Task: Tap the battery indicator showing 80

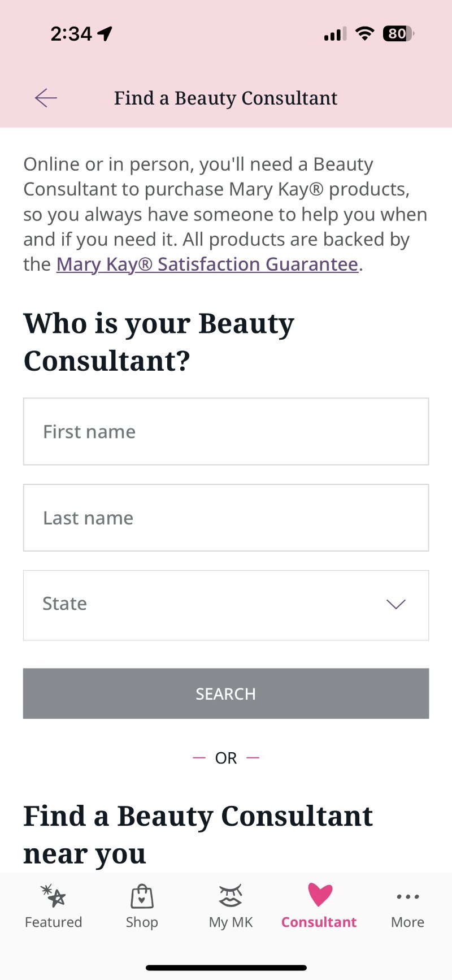Action: tap(399, 34)
